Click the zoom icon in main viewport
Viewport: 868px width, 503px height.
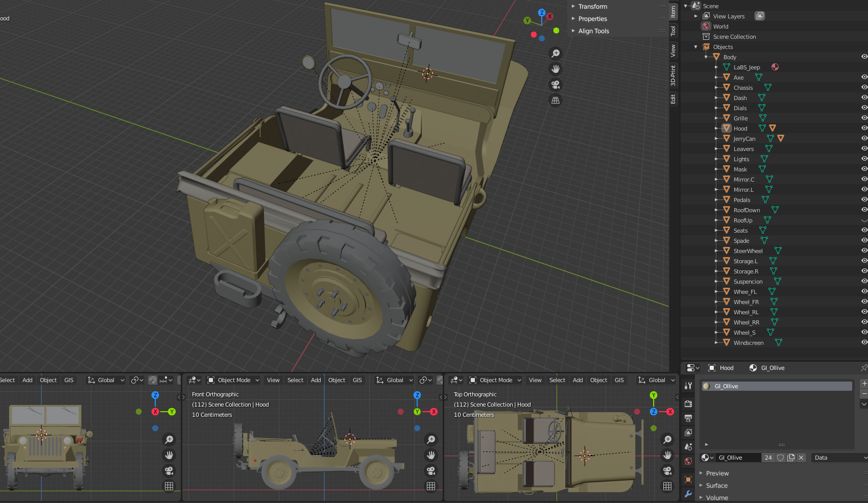point(556,54)
